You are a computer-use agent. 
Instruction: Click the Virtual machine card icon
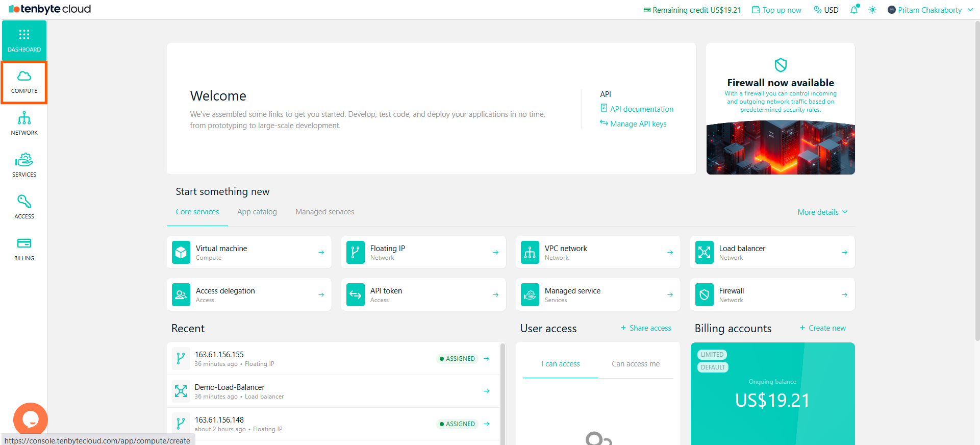point(181,252)
